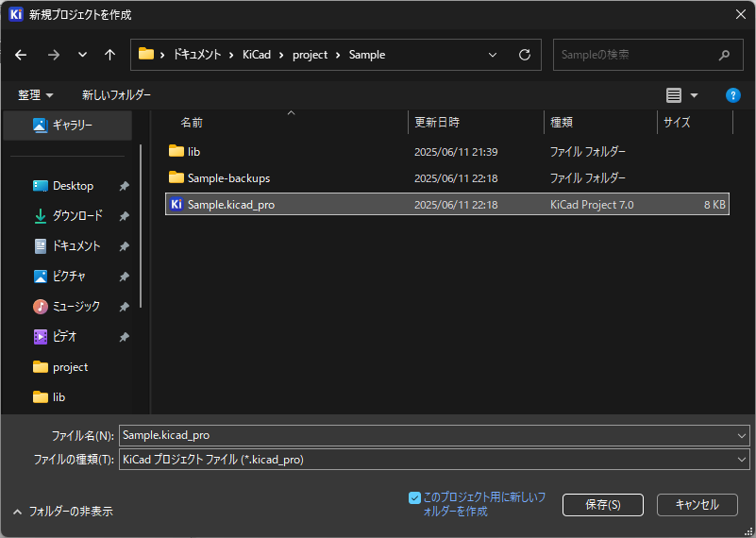The height and width of the screenshot is (538, 756).
Task: Click the Back navigation arrow
Action: click(21, 55)
